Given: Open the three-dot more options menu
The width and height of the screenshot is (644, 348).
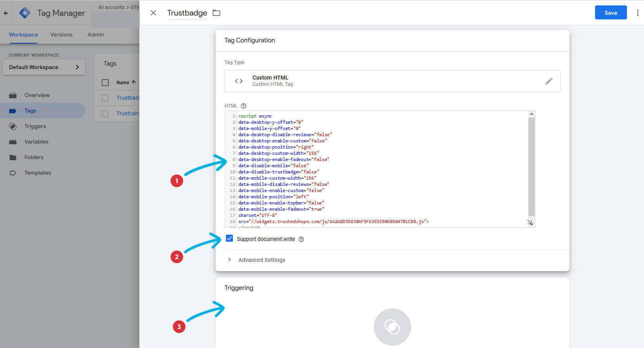Looking at the screenshot, I should pyautogui.click(x=637, y=13).
